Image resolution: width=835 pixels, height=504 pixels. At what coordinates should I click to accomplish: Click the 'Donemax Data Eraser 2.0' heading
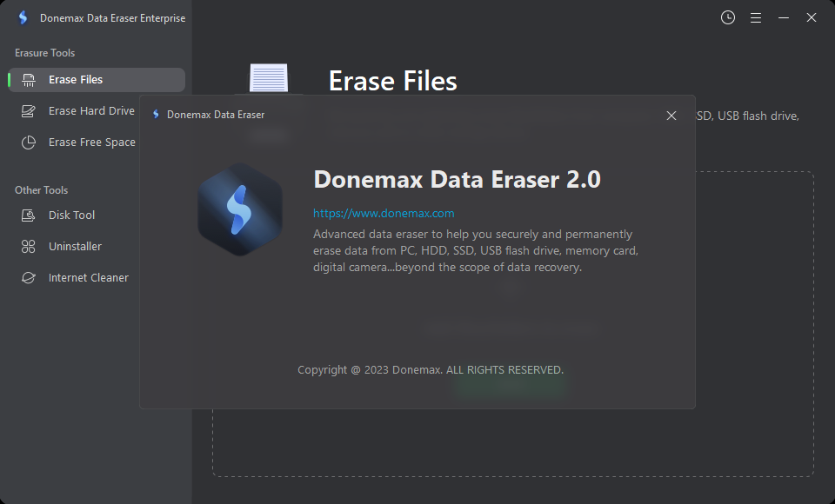[457, 180]
